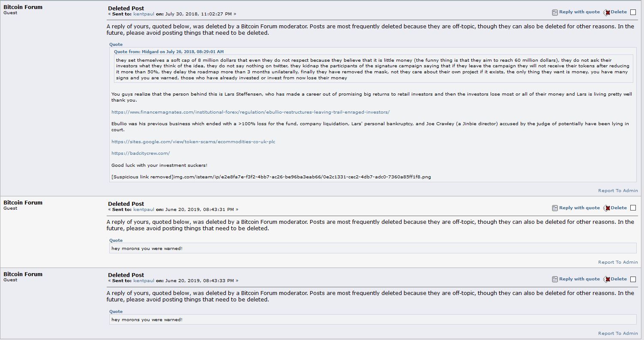Click quote icon on 08:43:31 PM message
644x340 pixels.
pyautogui.click(x=555, y=208)
